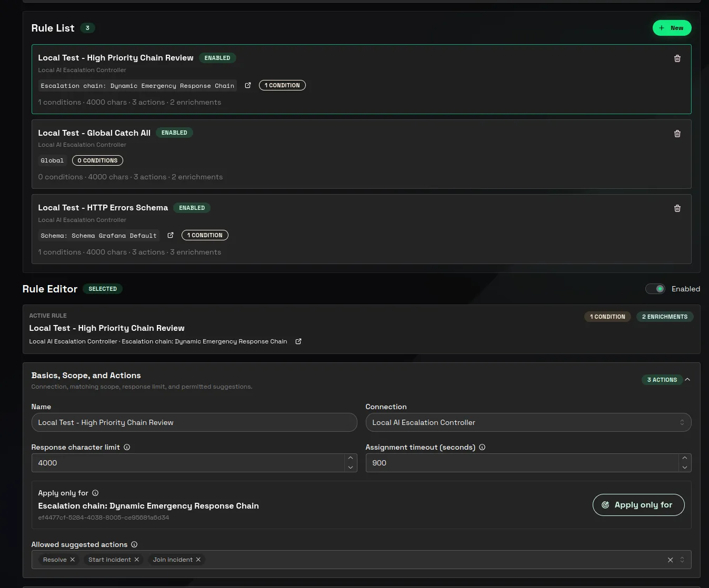The width and height of the screenshot is (709, 588).
Task: Click ENABLED badge on Global Catch All rule
Action: pos(174,133)
